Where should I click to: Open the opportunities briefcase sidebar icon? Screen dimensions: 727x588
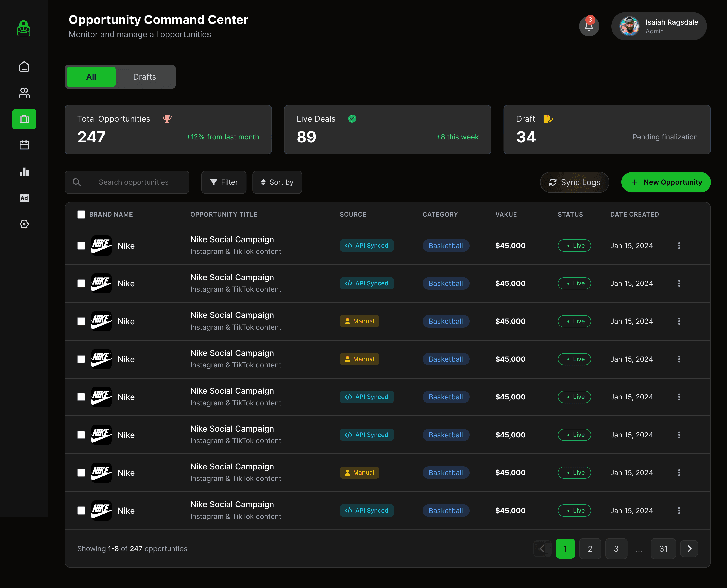click(24, 119)
